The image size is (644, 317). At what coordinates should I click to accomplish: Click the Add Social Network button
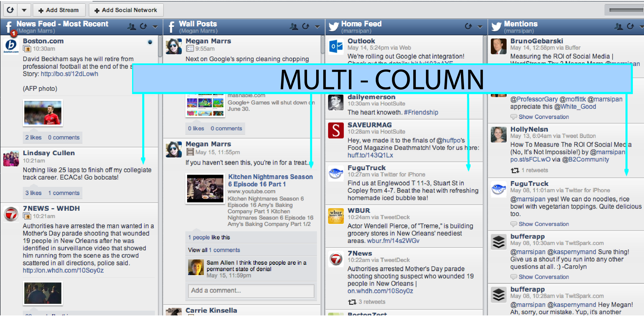tap(126, 10)
